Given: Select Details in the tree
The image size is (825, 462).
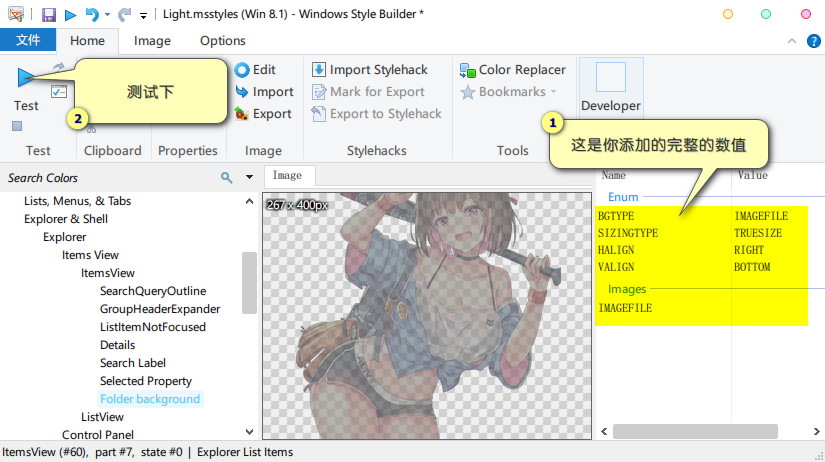Looking at the screenshot, I should click(117, 345).
